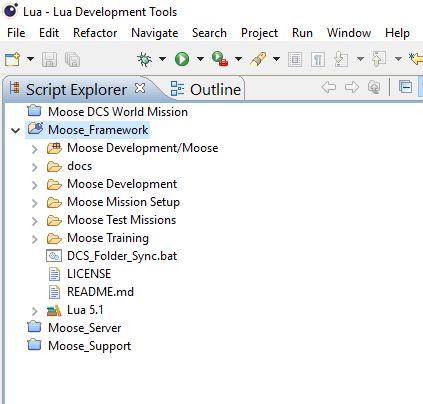This screenshot has height=404, width=423.
Task: Click the Previous Annotation icon
Action: [379, 59]
